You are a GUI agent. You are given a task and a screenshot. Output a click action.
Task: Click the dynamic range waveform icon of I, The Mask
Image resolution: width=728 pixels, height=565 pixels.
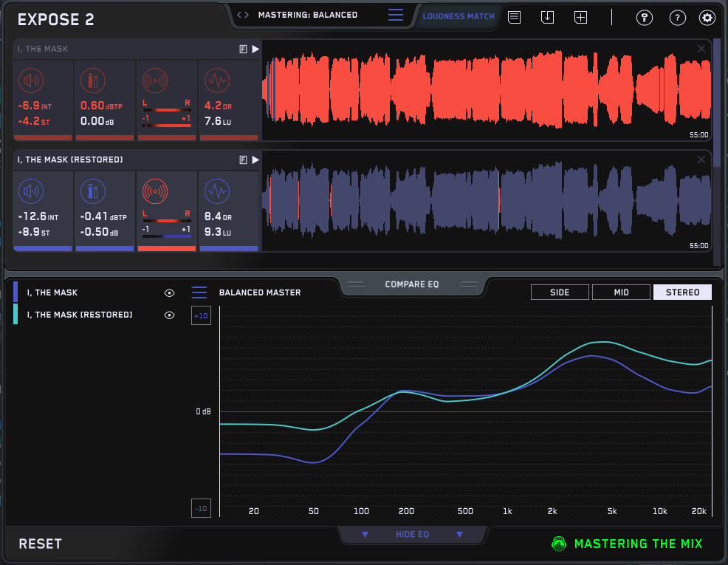pyautogui.click(x=216, y=81)
